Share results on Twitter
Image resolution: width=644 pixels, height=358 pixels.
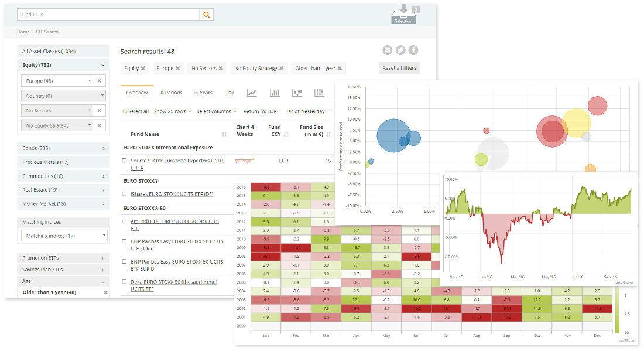click(x=400, y=50)
